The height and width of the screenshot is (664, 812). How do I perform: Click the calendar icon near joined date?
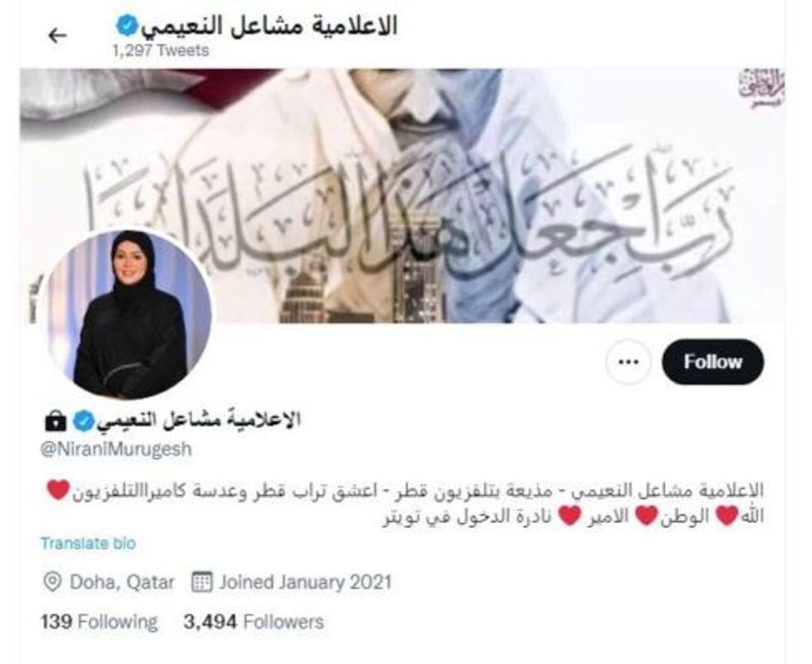click(201, 582)
